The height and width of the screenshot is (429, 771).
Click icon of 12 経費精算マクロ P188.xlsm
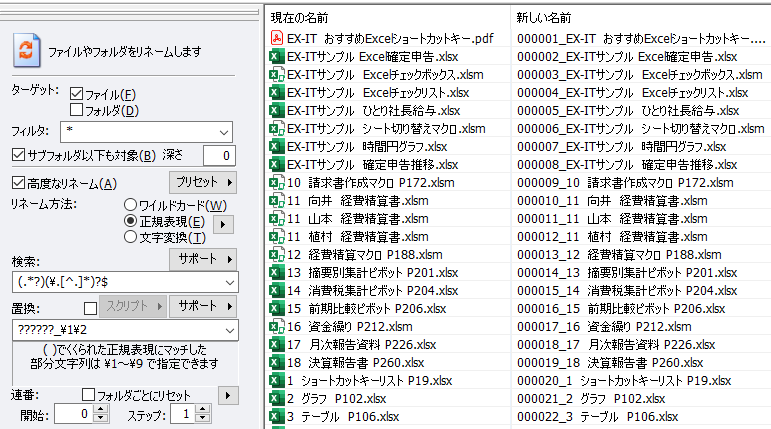pos(277,254)
